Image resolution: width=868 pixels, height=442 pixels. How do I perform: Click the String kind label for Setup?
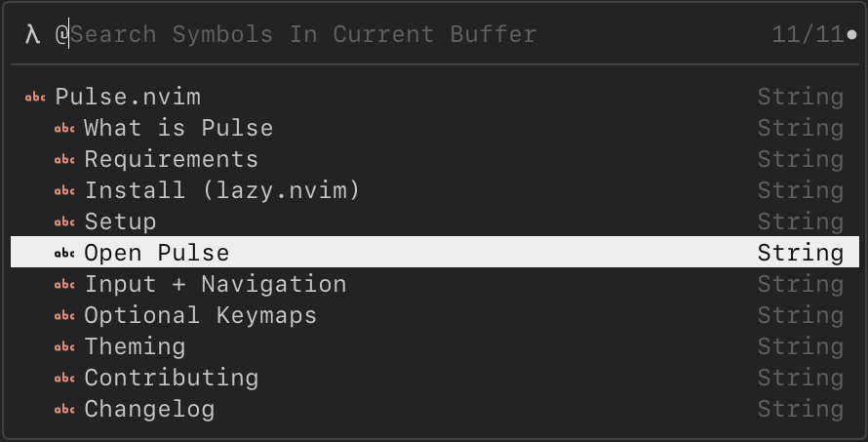click(x=801, y=221)
